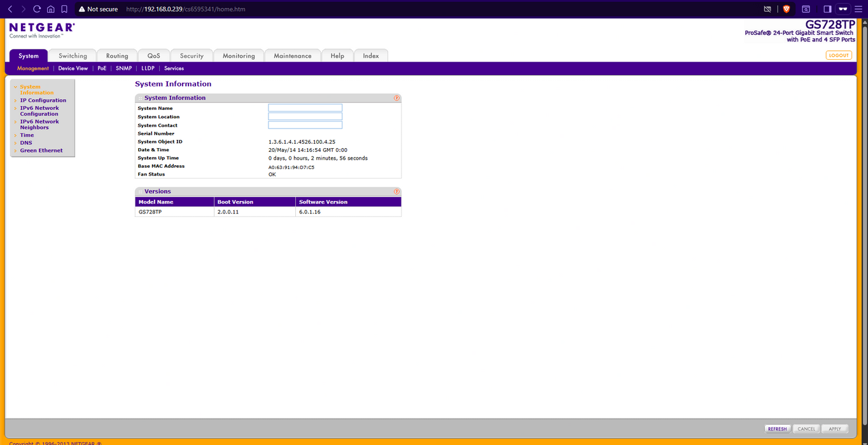This screenshot has width=868, height=445.
Task: Click the LOGOUT button
Action: coord(839,55)
